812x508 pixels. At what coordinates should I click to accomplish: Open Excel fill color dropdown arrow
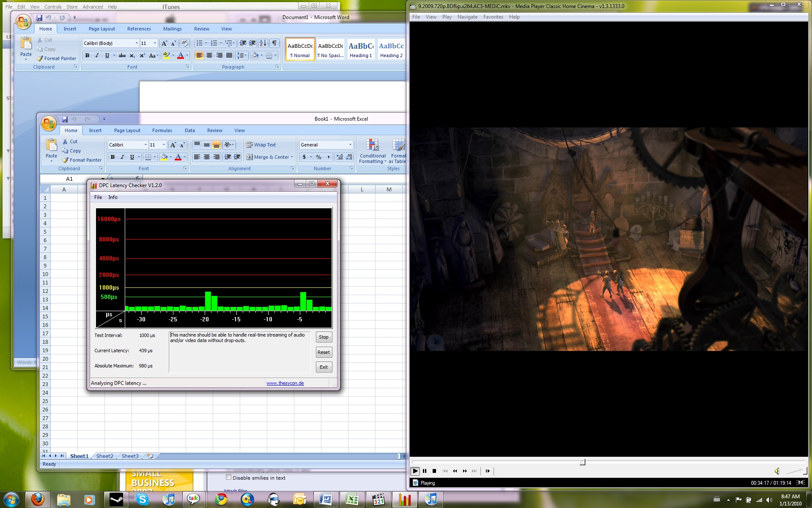(x=170, y=157)
